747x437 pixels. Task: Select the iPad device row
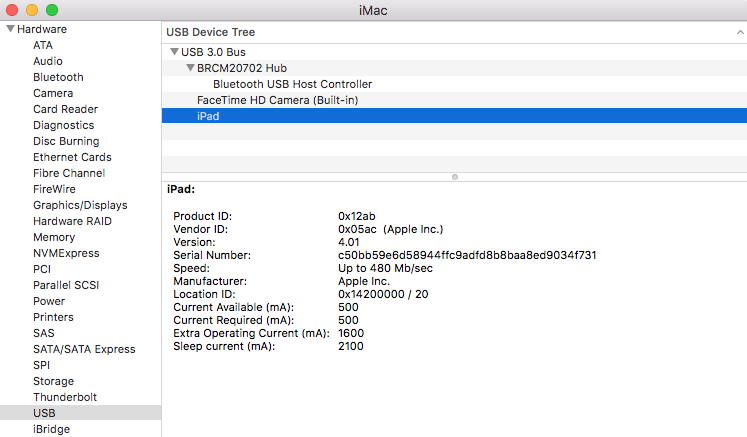454,116
